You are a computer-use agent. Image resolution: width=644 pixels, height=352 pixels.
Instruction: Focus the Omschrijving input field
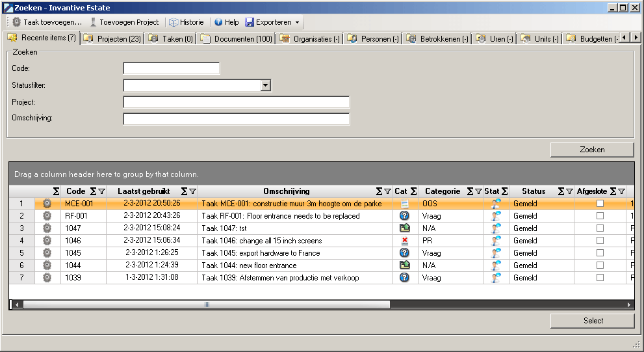click(x=236, y=119)
